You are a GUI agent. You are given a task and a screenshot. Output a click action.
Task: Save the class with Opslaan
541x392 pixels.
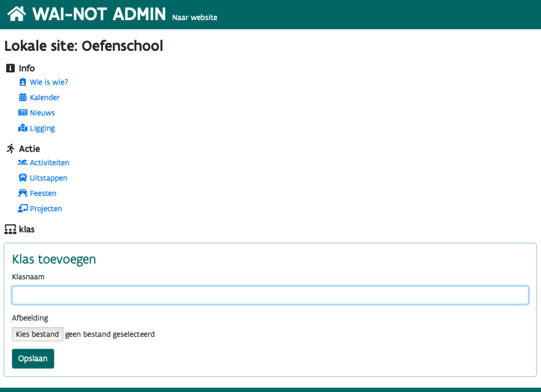click(x=33, y=359)
